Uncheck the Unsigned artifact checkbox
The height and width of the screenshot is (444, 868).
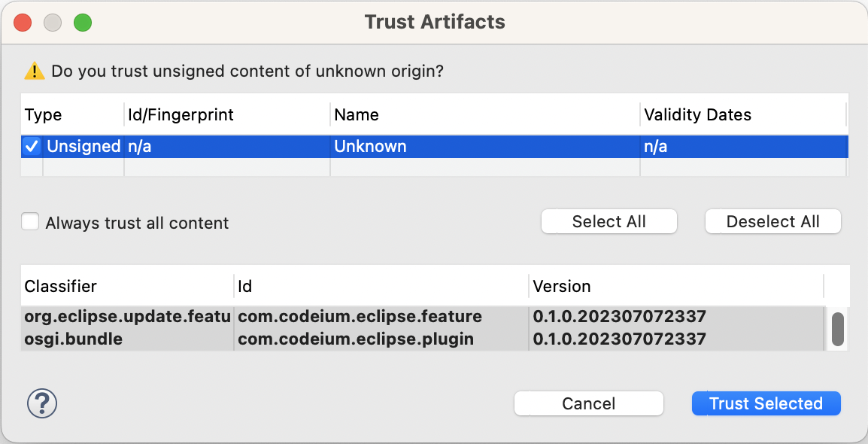coord(31,146)
